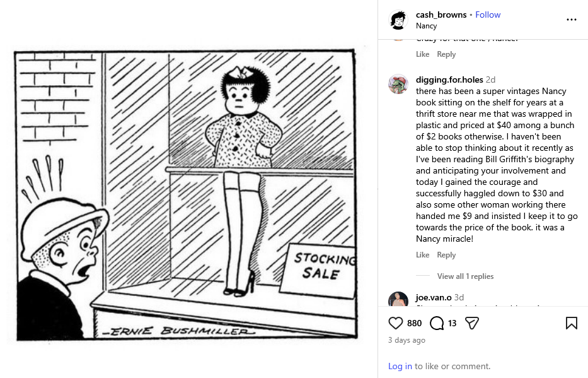The height and width of the screenshot is (378, 588).
Task: Click joe.van.o username
Action: [x=434, y=297]
